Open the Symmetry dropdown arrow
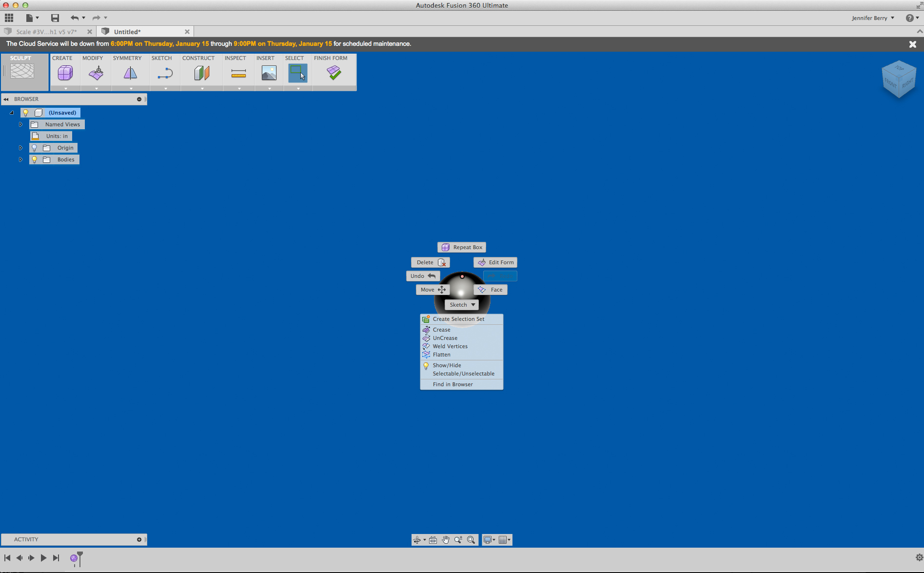This screenshot has width=924, height=573. [131, 88]
